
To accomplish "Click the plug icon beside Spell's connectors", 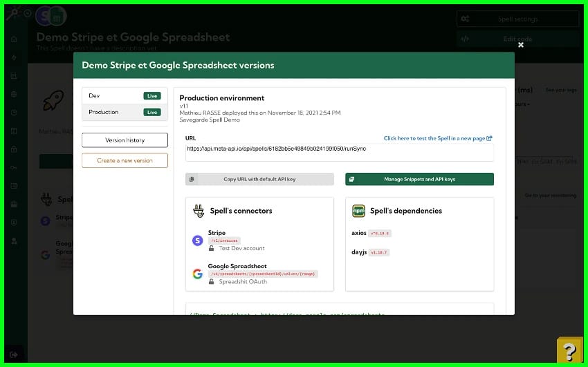I will point(198,211).
